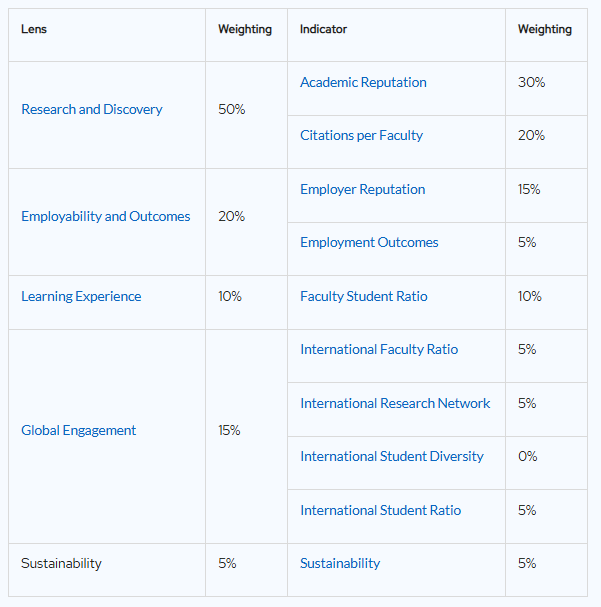Follow the Employment Outcomes link

tap(369, 242)
